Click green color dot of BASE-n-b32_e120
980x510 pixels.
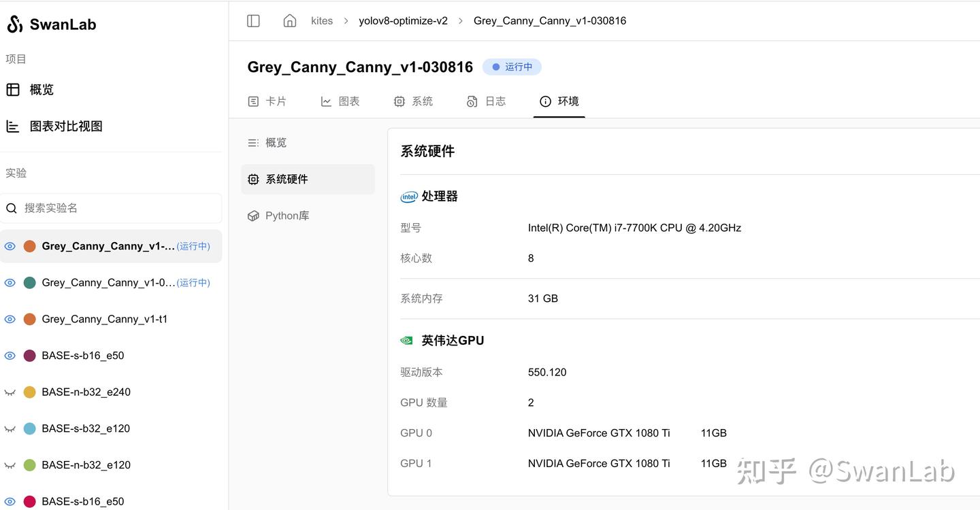click(x=29, y=466)
